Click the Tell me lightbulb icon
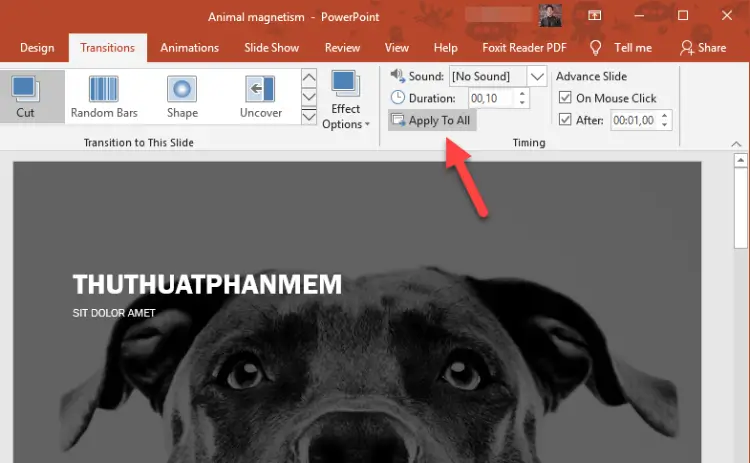750x463 pixels. point(596,48)
